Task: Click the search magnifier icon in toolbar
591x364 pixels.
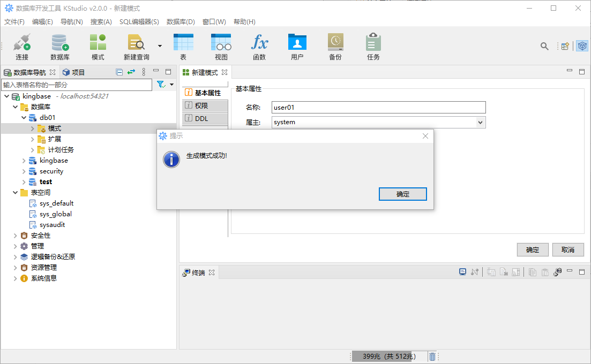Action: pyautogui.click(x=544, y=47)
